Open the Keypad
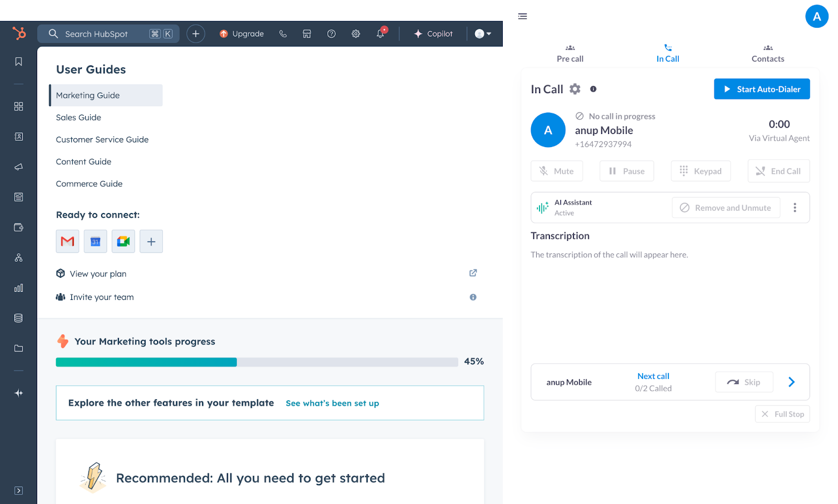This screenshot has width=838, height=504. pyautogui.click(x=701, y=171)
